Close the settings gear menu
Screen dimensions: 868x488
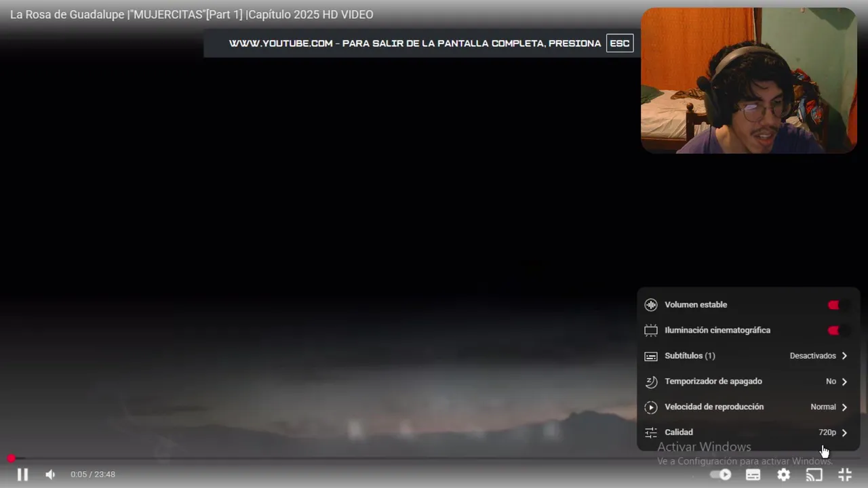(783, 474)
